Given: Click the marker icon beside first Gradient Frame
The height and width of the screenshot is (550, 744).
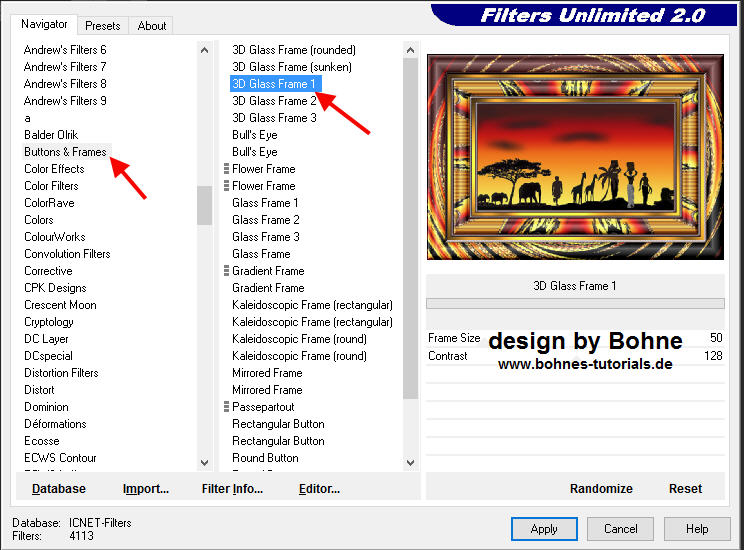Looking at the screenshot, I should pyautogui.click(x=227, y=271).
